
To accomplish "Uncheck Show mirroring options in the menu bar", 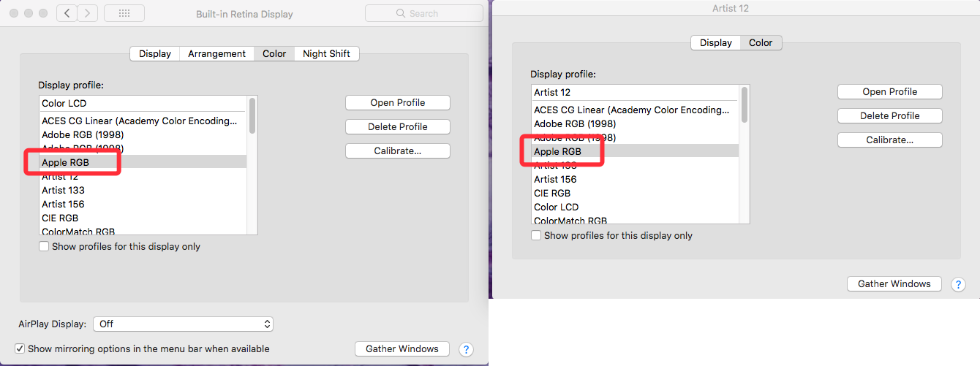I will (20, 348).
